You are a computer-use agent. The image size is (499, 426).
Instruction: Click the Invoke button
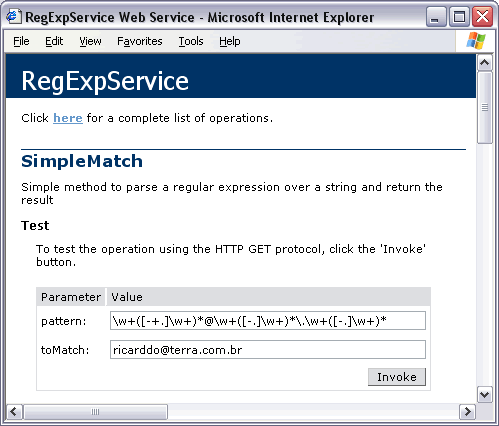point(397,377)
